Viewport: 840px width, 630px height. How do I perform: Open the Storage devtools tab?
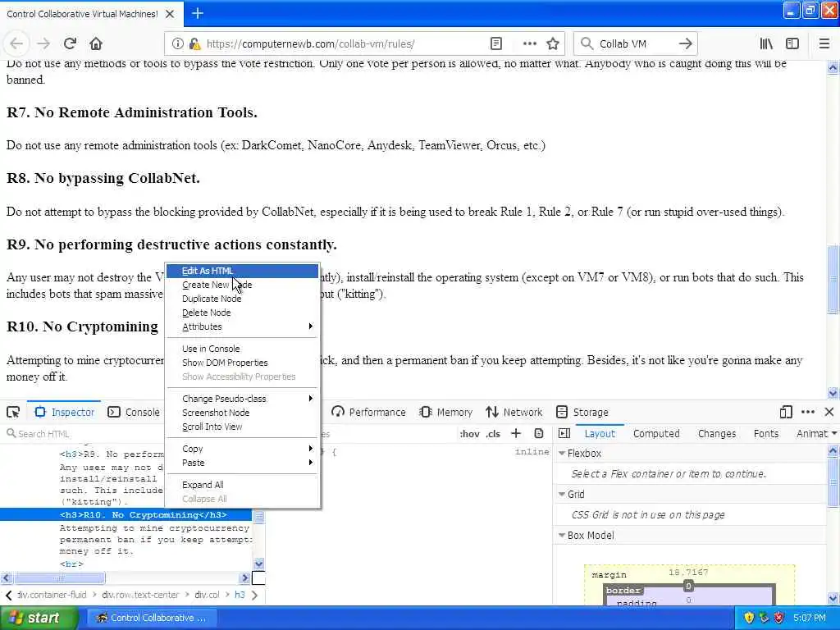(x=582, y=412)
